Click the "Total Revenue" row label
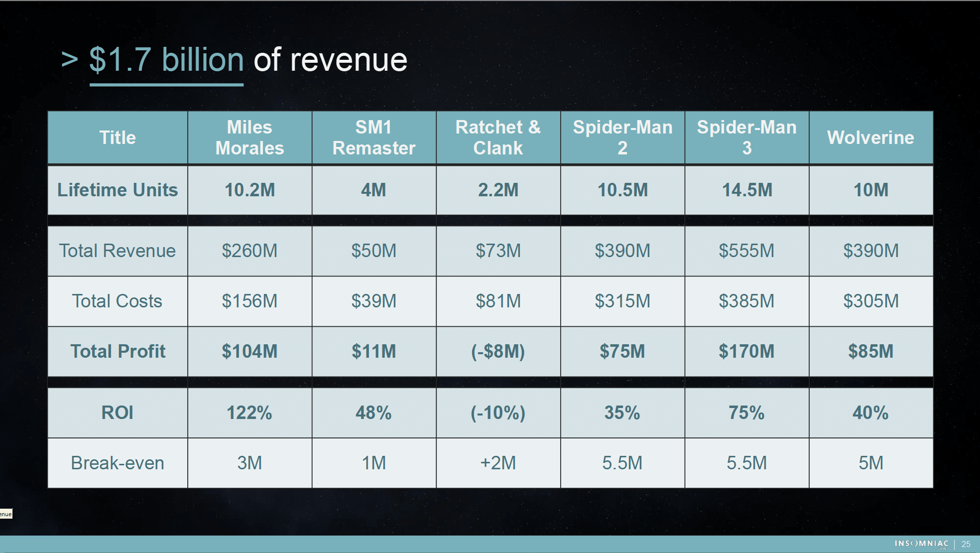The image size is (980, 553). pos(118,251)
